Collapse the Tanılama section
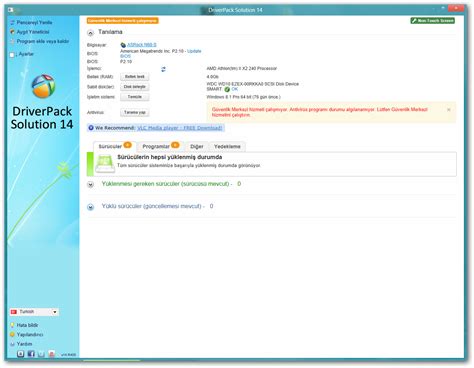474x368 pixels. coord(90,33)
